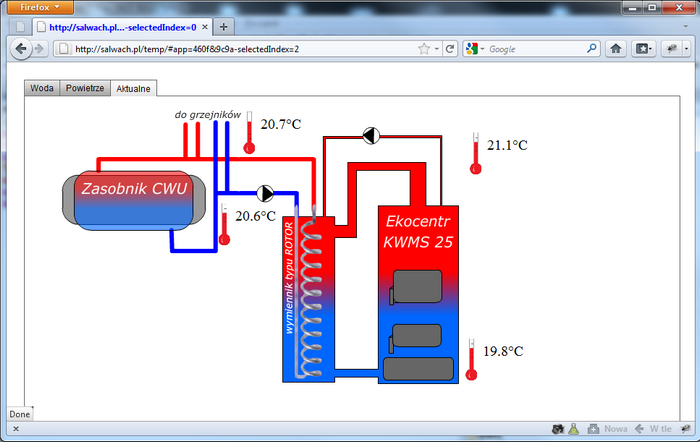Viewport: 700px width, 442px height.
Task: Click the pump symbol on the top boiler pipe
Action: 371,135
